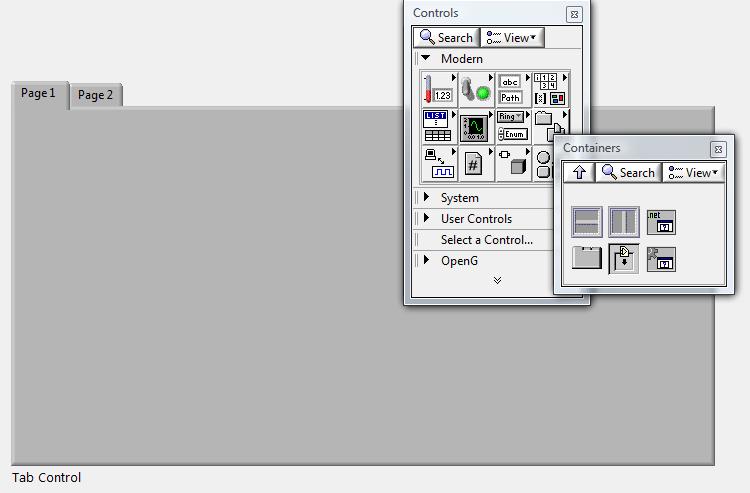Open the Numeric controls subpalette
The width and height of the screenshot is (750, 493).
point(437,90)
